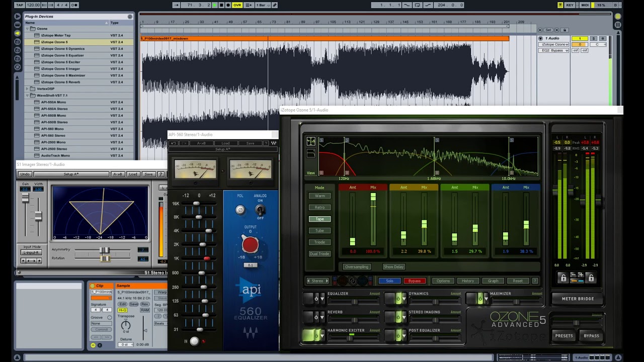644x362 pixels.
Task: Click the Groove hot-swap circle icon
Action: click(109, 318)
